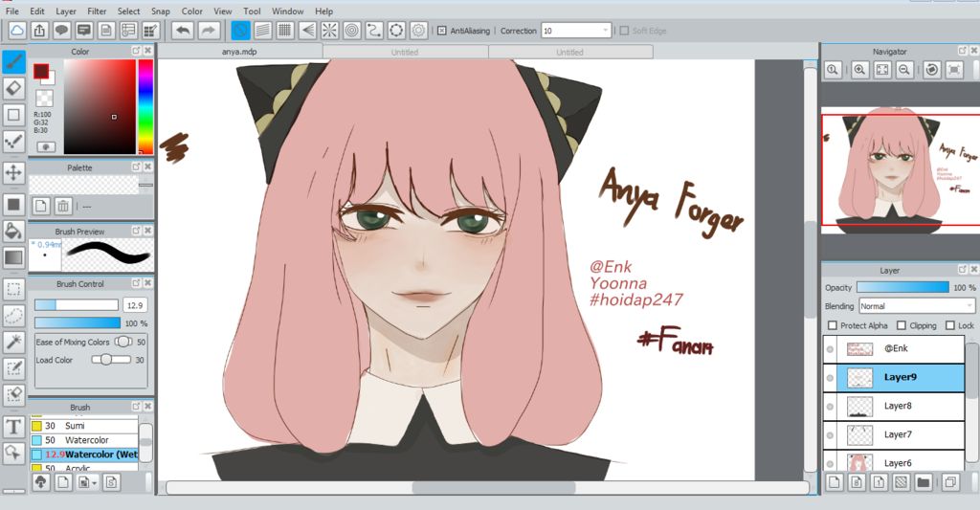Click the foreground dark red color swatch
The width and height of the screenshot is (980, 510).
click(40, 71)
